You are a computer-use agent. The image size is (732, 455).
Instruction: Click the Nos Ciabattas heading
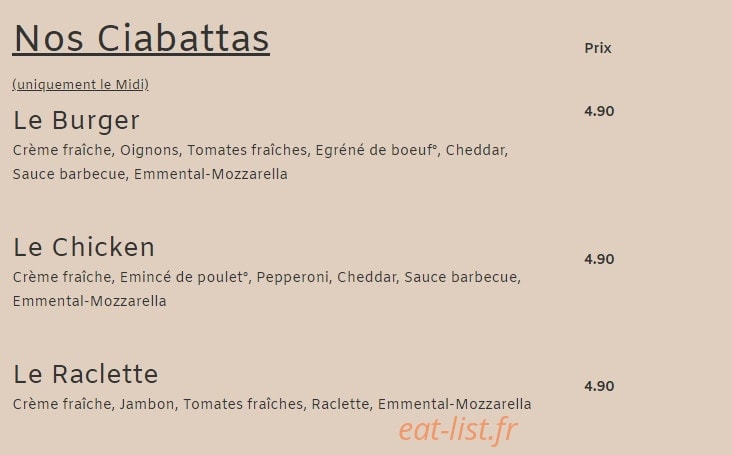[141, 39]
